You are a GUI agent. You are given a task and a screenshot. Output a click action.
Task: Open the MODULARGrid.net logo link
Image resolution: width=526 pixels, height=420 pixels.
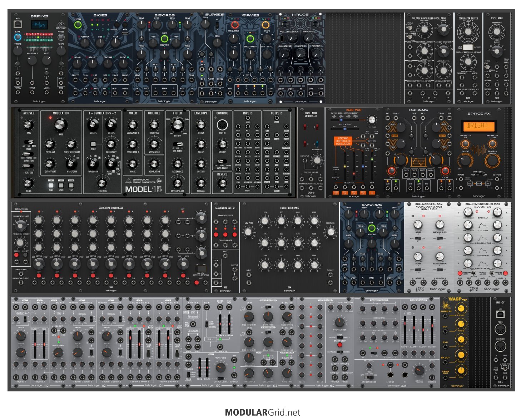pyautogui.click(x=263, y=412)
